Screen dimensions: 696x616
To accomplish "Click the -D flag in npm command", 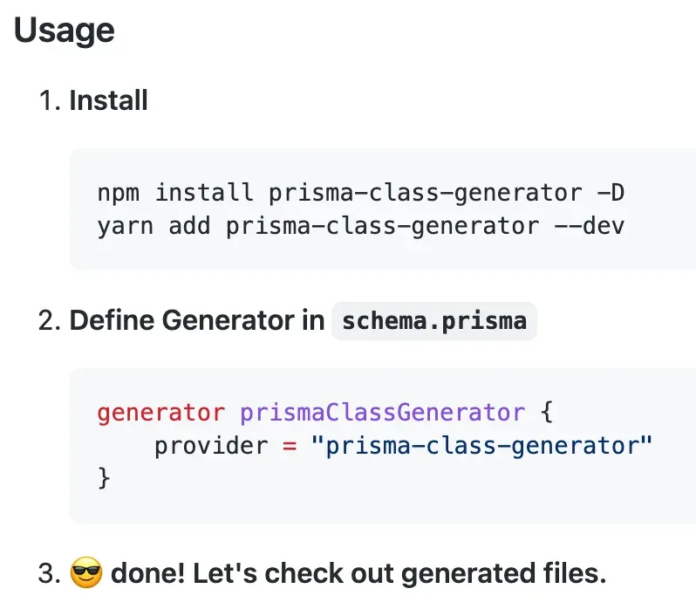I will pos(611,193).
